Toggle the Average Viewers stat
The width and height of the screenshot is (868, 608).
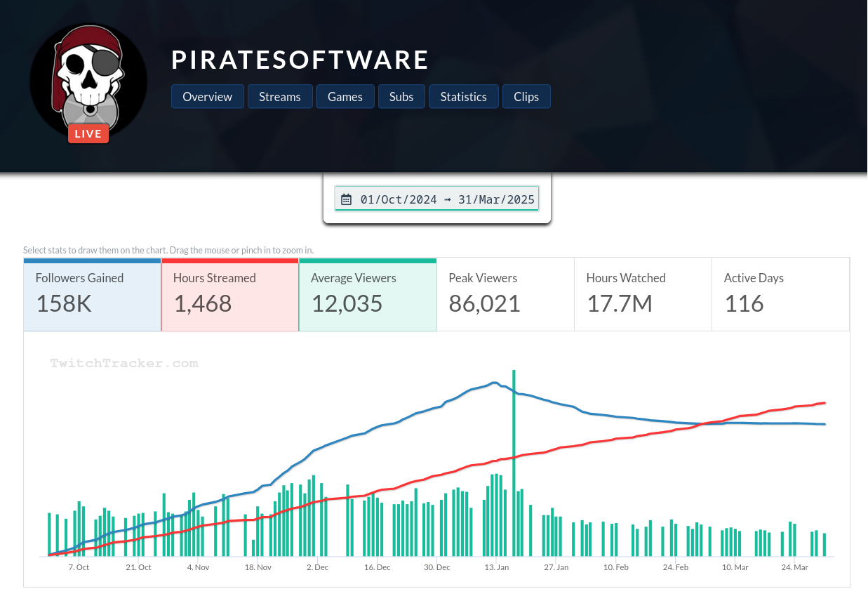click(367, 293)
